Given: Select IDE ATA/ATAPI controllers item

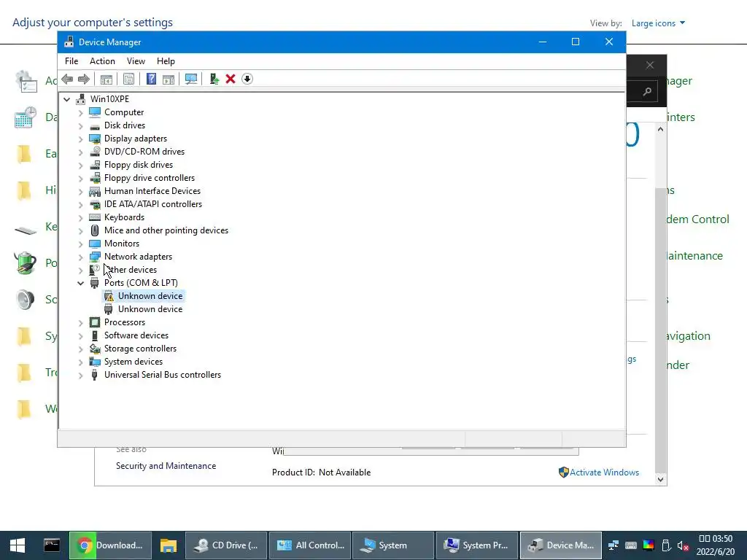Looking at the screenshot, I should point(153,204).
